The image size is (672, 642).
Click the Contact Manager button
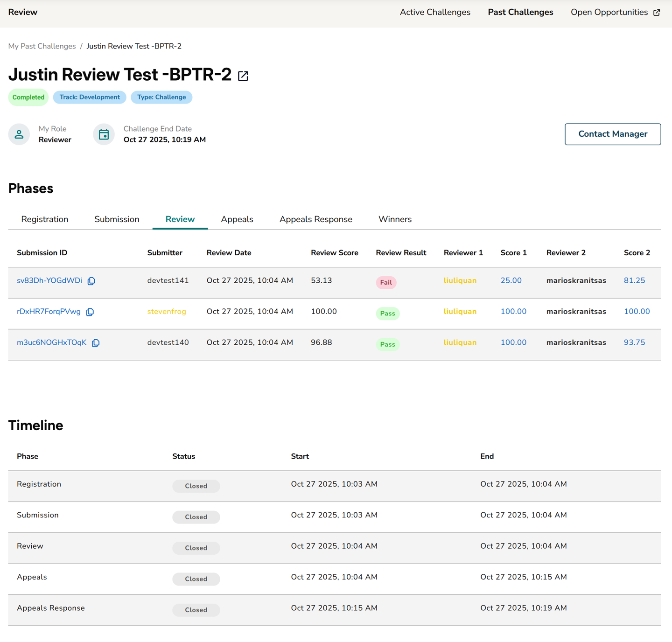[612, 134]
